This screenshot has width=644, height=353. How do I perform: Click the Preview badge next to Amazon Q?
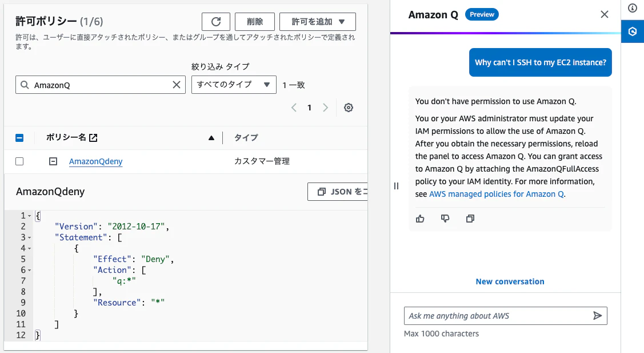482,14
